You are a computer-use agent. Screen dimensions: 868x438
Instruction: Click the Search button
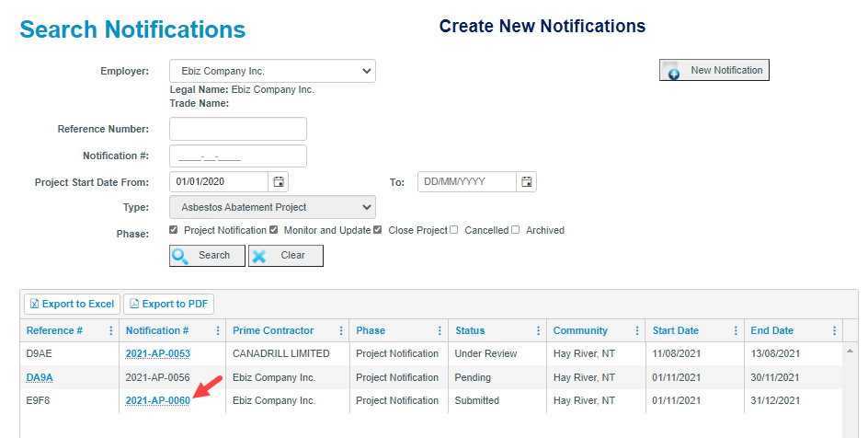(x=207, y=255)
